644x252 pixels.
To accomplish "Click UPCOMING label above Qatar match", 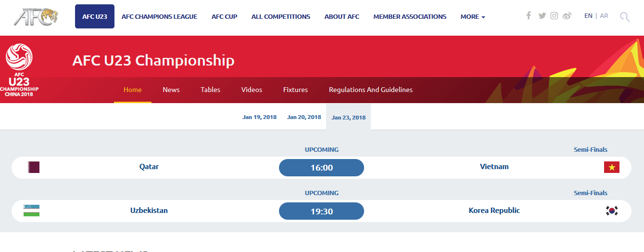I will tap(322, 150).
